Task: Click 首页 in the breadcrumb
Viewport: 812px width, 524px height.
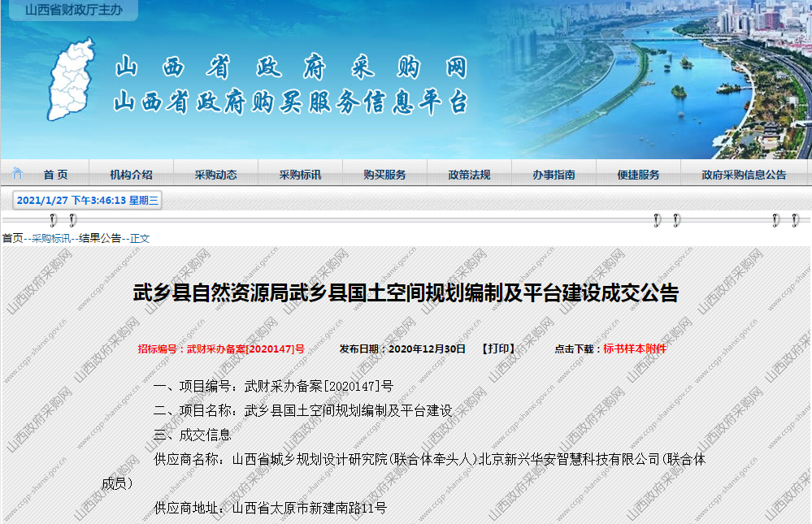Action: (12, 238)
